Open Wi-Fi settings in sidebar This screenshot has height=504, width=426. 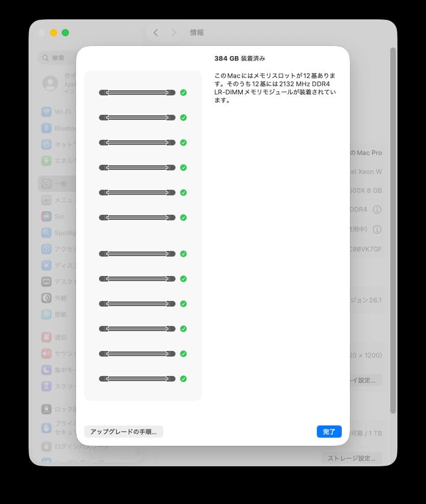coord(58,112)
